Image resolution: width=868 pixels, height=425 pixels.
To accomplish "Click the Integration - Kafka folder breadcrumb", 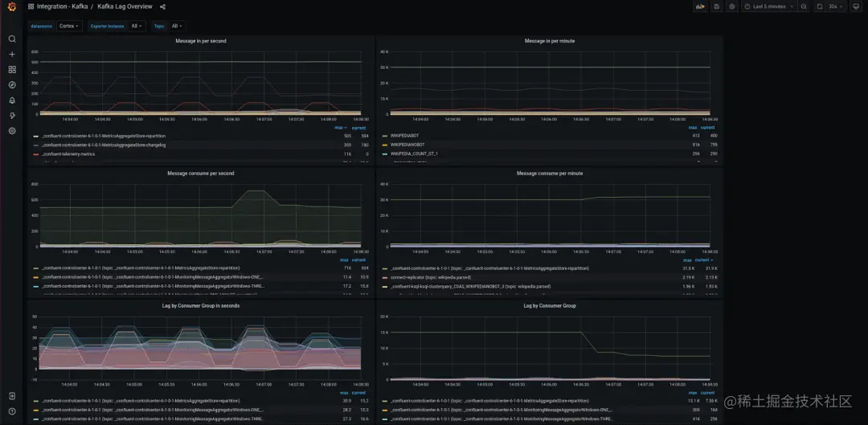I will tap(63, 6).
